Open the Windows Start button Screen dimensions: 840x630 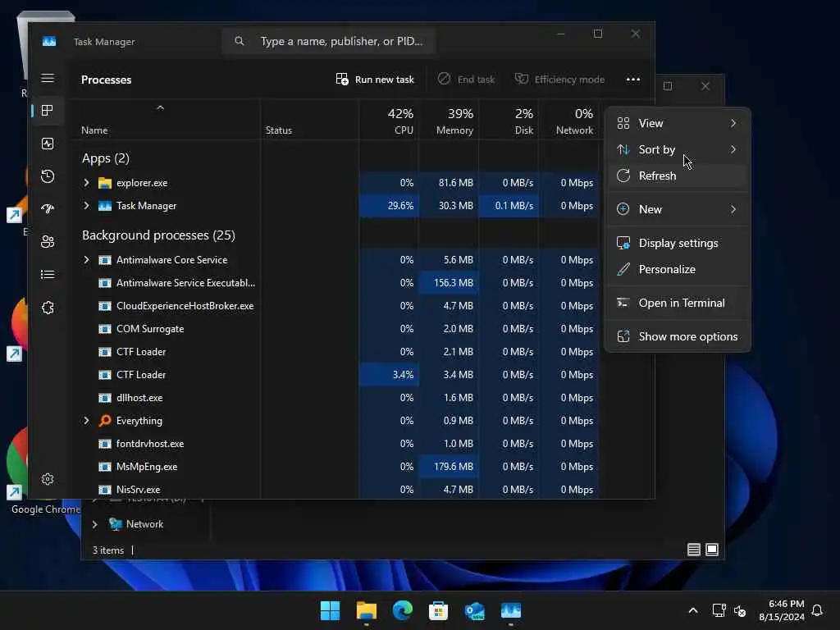coord(330,610)
